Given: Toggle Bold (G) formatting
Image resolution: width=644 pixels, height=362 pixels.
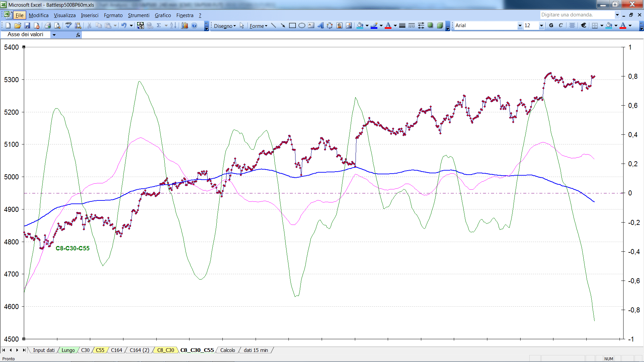Looking at the screenshot, I should pyautogui.click(x=551, y=25).
